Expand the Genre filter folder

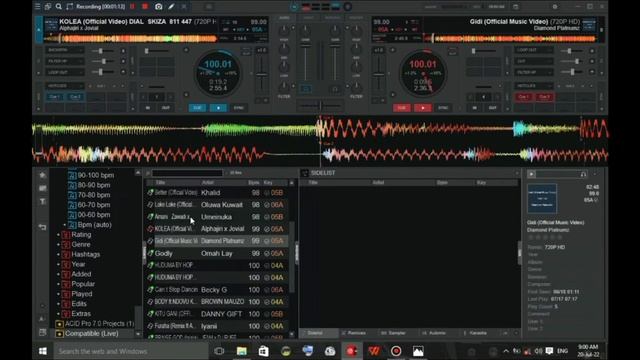click(59, 244)
